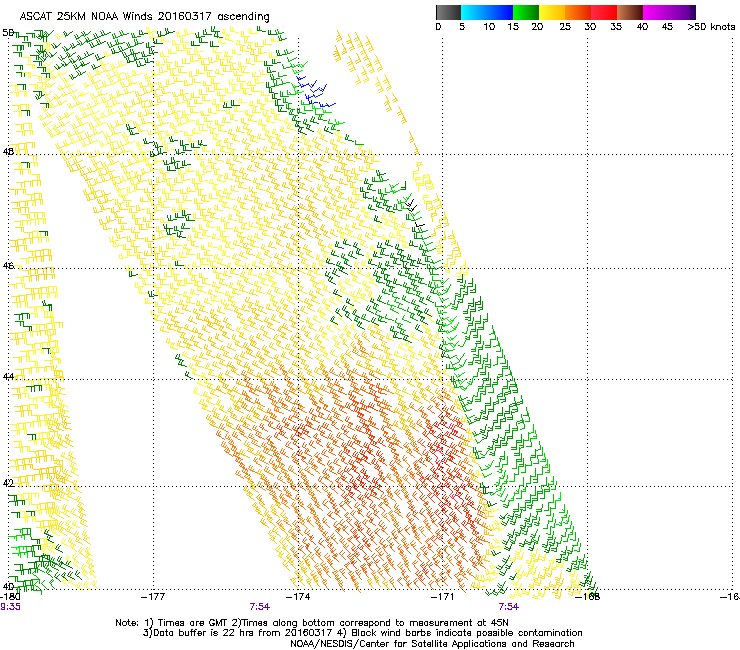The width and height of the screenshot is (740, 650).
Task: Click the -171 longitude axis label
Action: click(442, 597)
